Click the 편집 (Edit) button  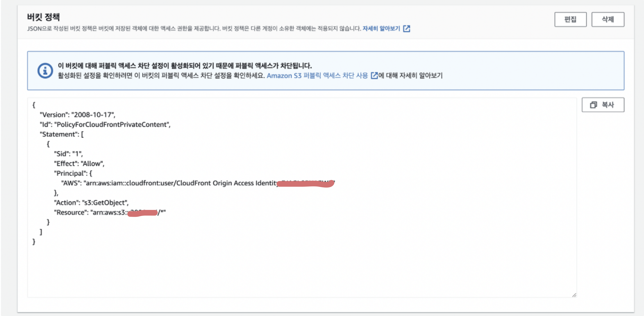pos(570,19)
